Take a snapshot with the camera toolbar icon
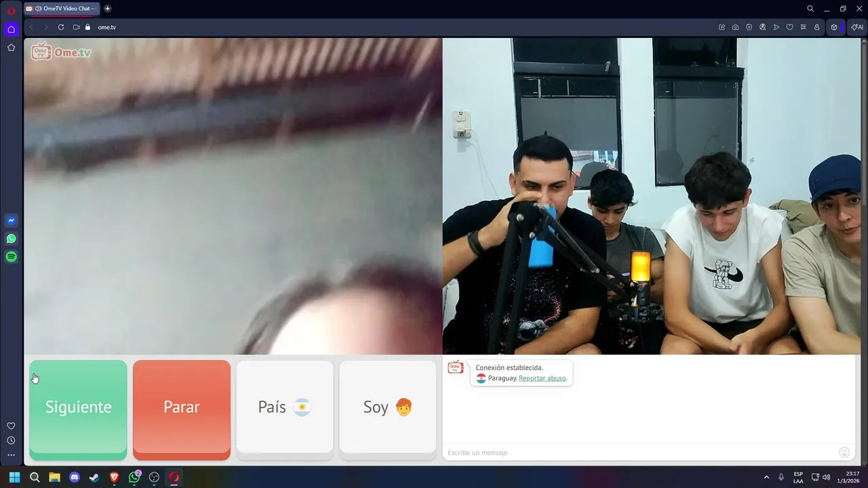868x488 pixels. click(x=736, y=27)
